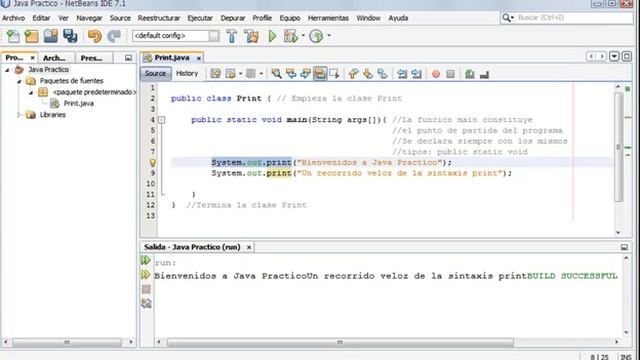The image size is (640, 360).
Task: Collapse paquete predeterminado node
Action: [31, 93]
